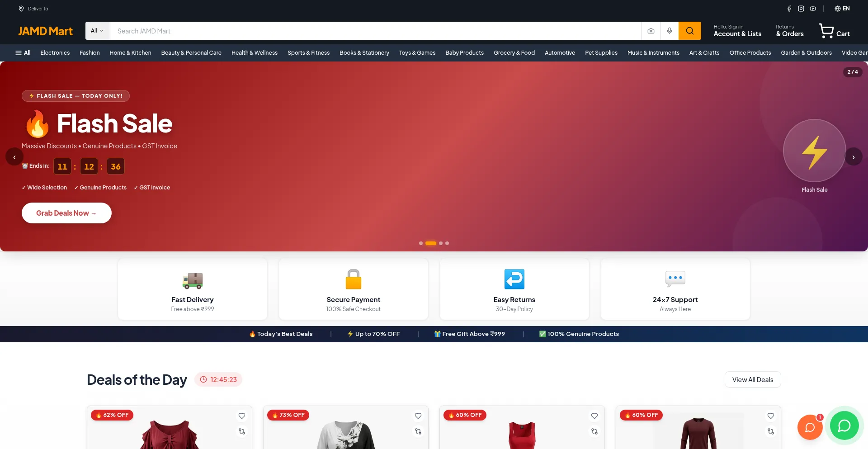Image resolution: width=868 pixels, height=449 pixels.
Task: Open the Account & Lists menu
Action: click(737, 31)
